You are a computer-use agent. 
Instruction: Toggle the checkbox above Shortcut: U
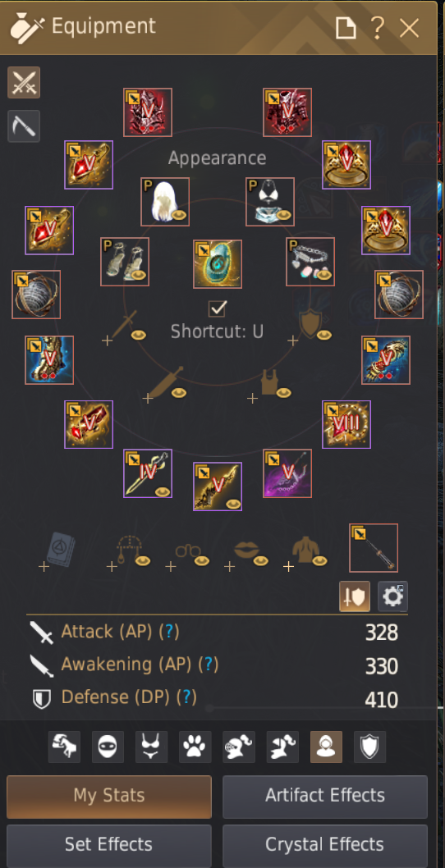pos(217,308)
